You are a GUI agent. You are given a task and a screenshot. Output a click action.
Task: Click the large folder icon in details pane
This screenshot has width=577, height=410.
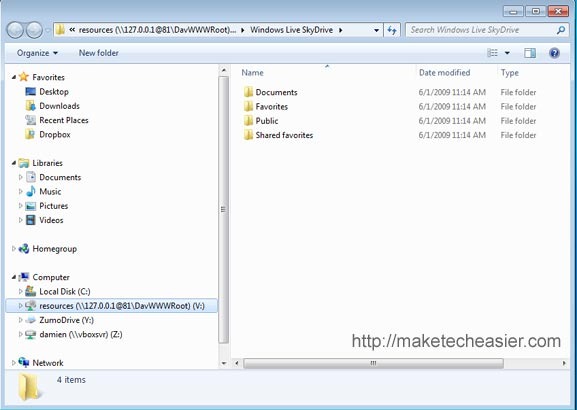coord(29,387)
